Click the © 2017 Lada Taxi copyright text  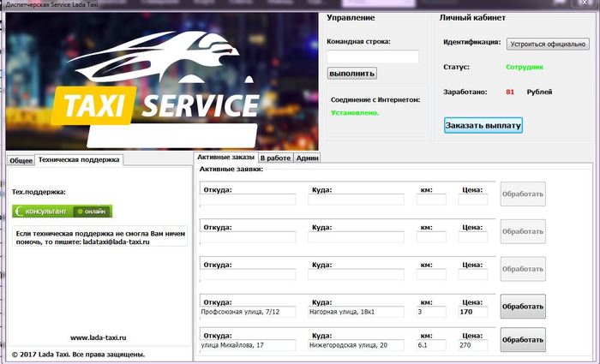pos(79,355)
